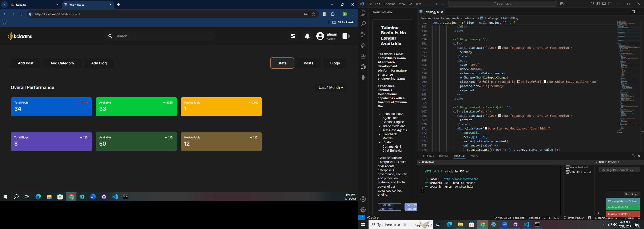This screenshot has width=644, height=229.
Task: Switch to the PORTS panel tab
Action: [x=474, y=156]
